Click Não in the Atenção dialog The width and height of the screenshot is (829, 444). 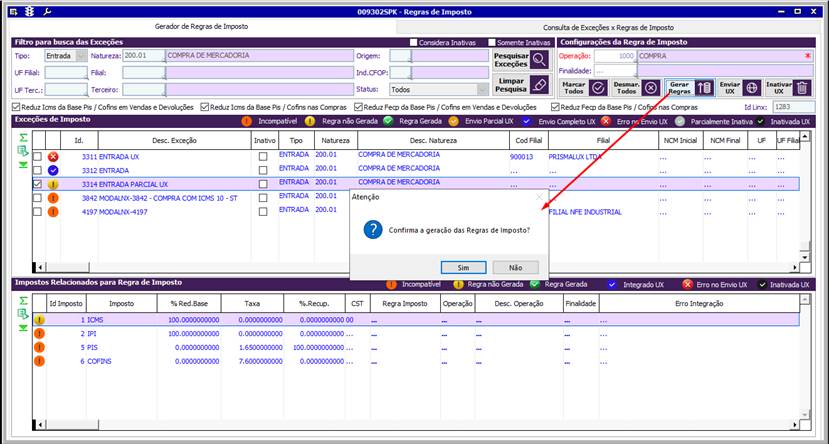(515, 267)
